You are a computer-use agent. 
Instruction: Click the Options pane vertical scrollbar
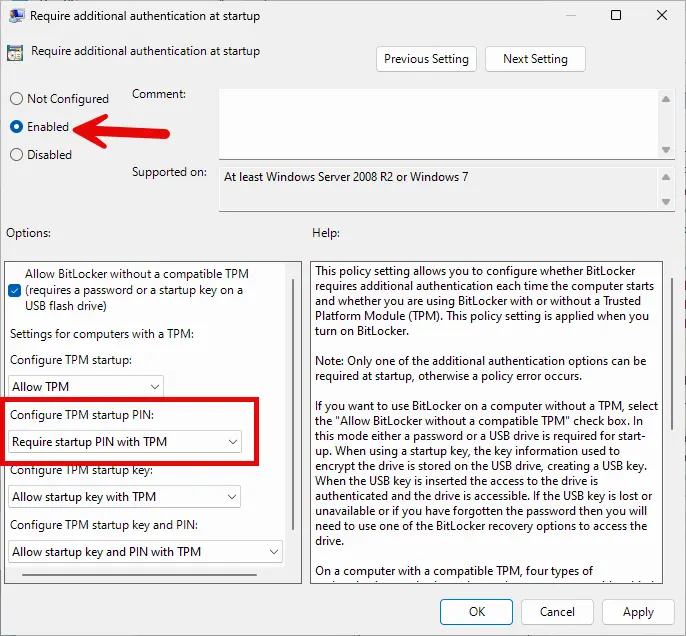coord(293,404)
